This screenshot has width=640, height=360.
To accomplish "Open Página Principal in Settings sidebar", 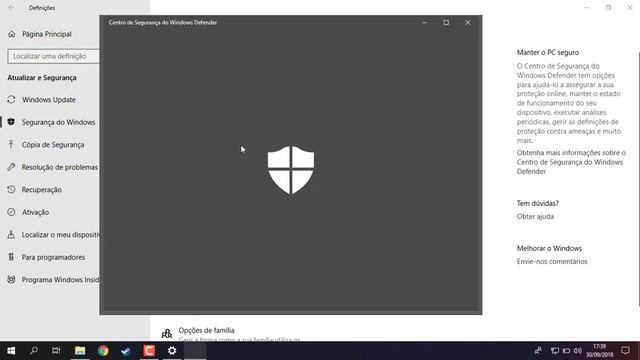I will [47, 34].
